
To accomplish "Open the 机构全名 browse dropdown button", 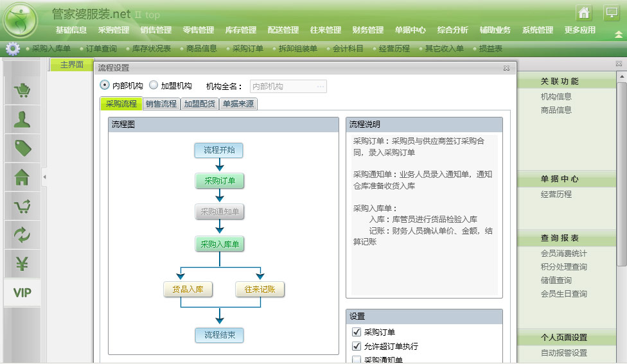I will 321,86.
